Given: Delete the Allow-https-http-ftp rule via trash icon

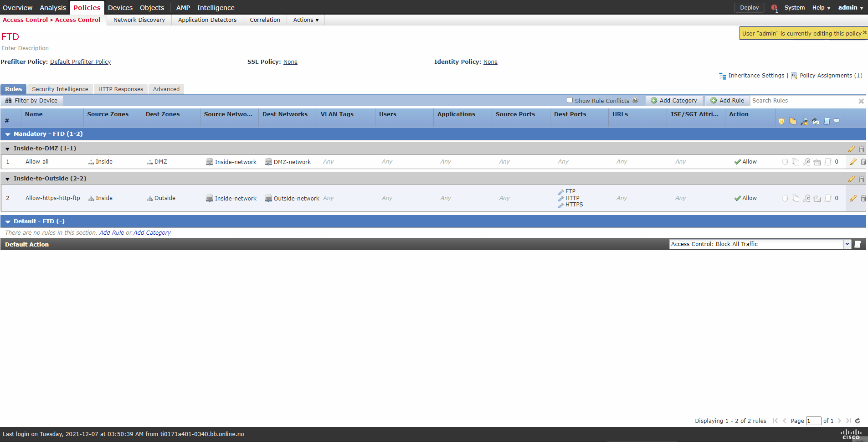Looking at the screenshot, I should pos(863,198).
